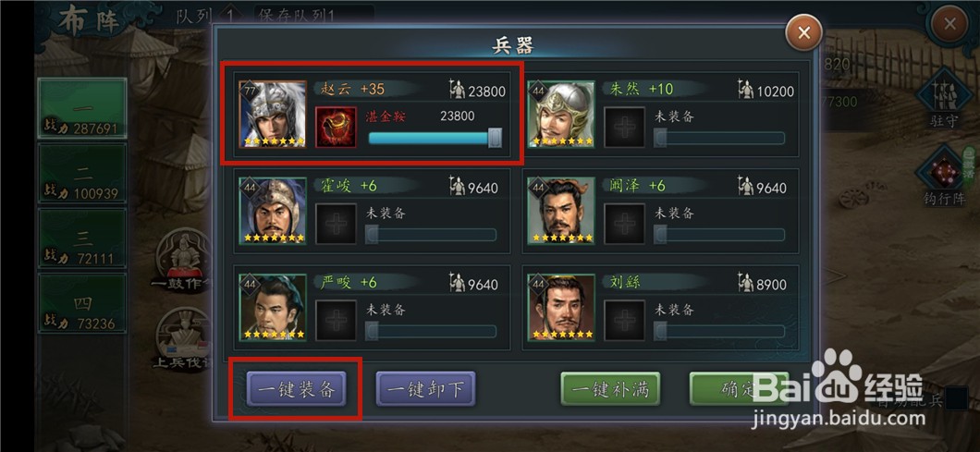
Task: Open the 钩行阵 formation icon
Action: pyautogui.click(x=944, y=177)
